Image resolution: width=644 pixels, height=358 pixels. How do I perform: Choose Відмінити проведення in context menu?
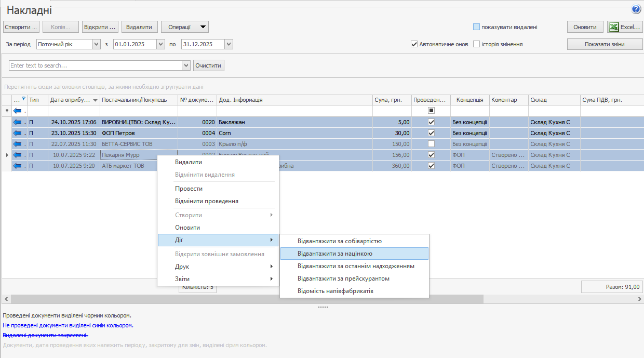[206, 201]
